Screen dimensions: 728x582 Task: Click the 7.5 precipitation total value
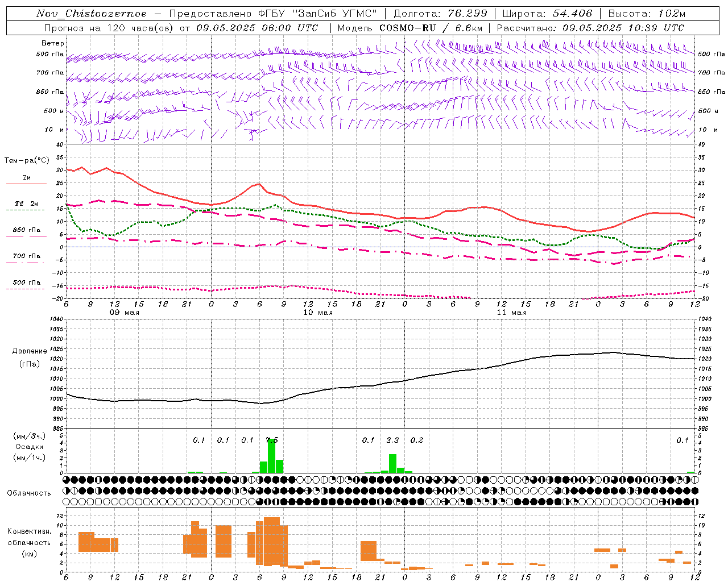coord(272,440)
